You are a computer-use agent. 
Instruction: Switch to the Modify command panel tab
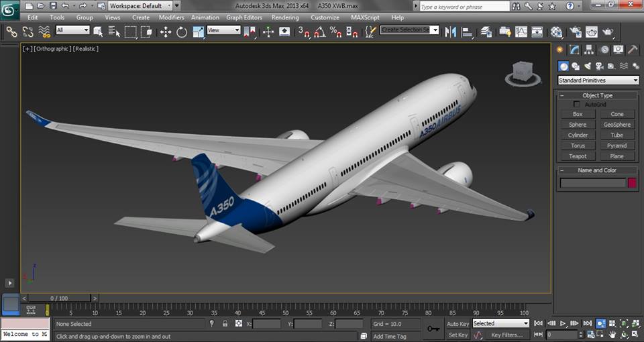(x=574, y=50)
